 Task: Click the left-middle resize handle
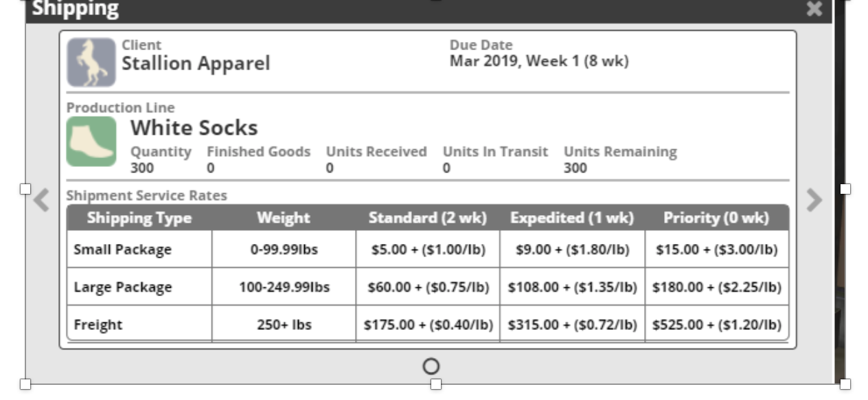tap(25, 188)
